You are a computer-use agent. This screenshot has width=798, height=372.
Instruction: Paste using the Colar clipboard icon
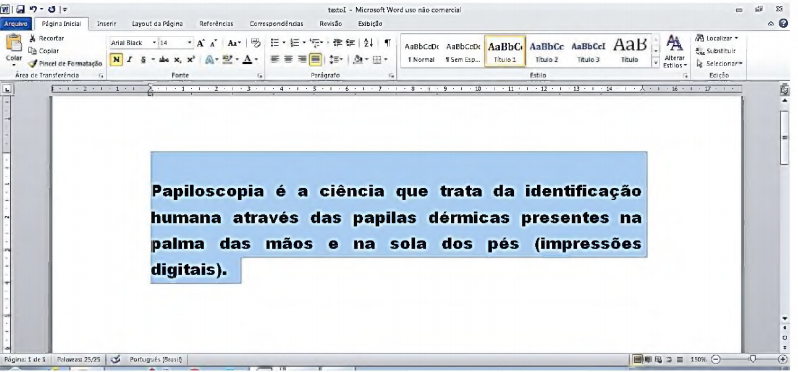tap(14, 43)
